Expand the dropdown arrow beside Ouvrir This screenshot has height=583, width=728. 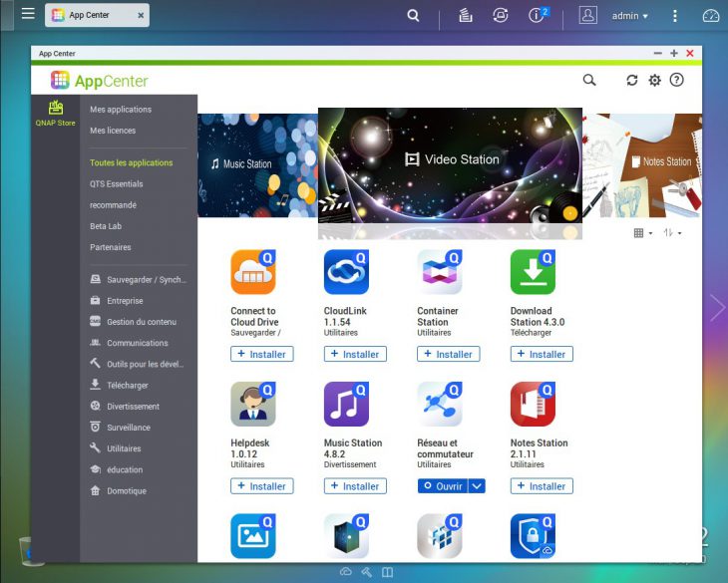pyautogui.click(x=477, y=486)
